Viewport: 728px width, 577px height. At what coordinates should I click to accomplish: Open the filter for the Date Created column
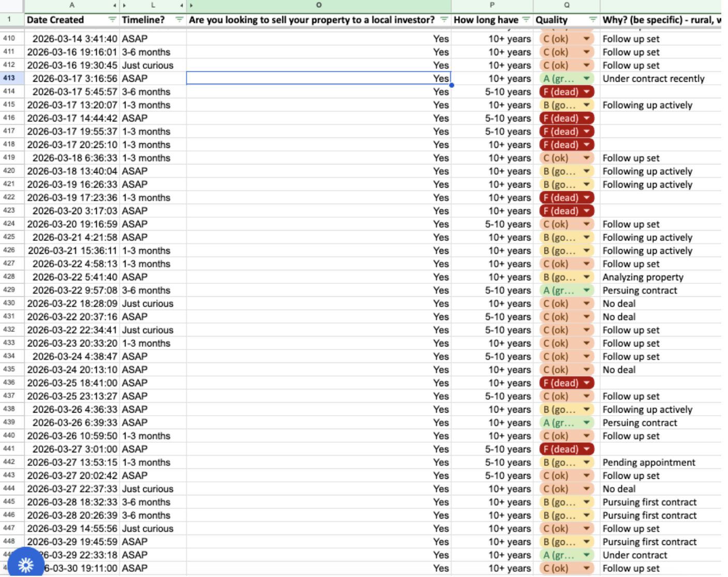point(112,20)
